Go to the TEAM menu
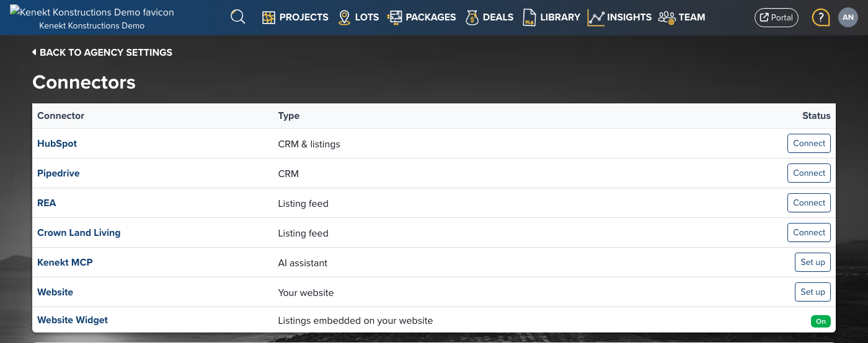Viewport: 868px width, 343px height. click(x=692, y=17)
